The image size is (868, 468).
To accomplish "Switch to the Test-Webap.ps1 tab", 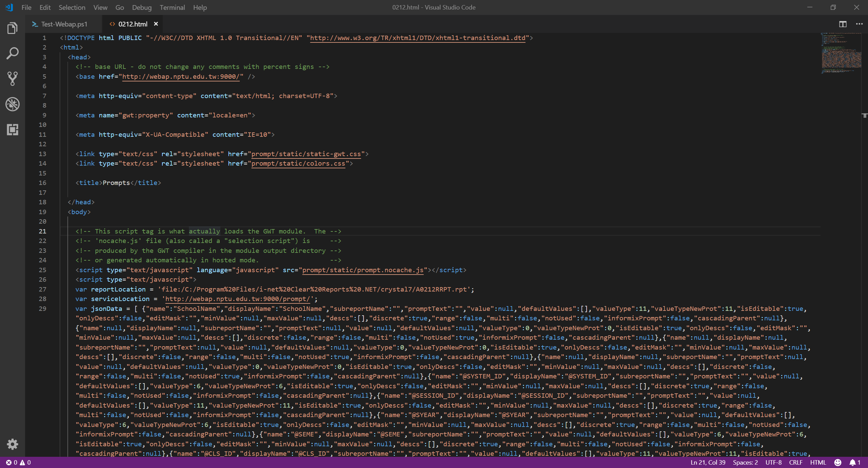I will [64, 24].
